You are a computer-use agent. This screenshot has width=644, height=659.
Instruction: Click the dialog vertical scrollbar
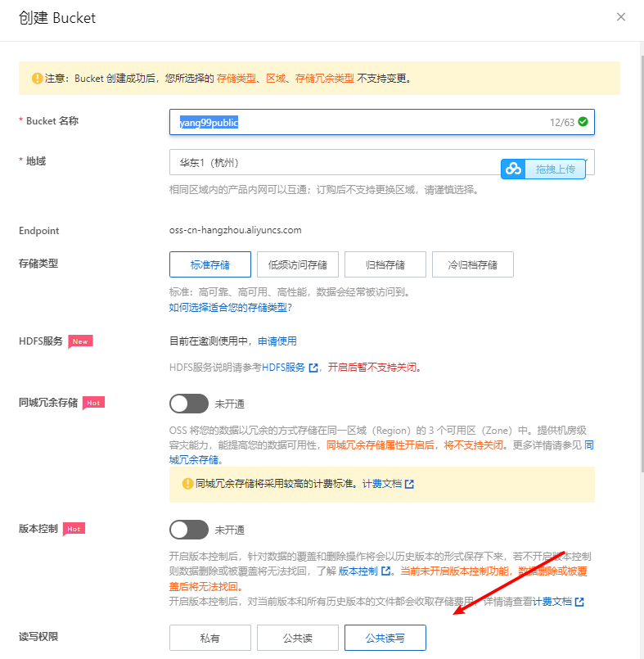(642, 263)
